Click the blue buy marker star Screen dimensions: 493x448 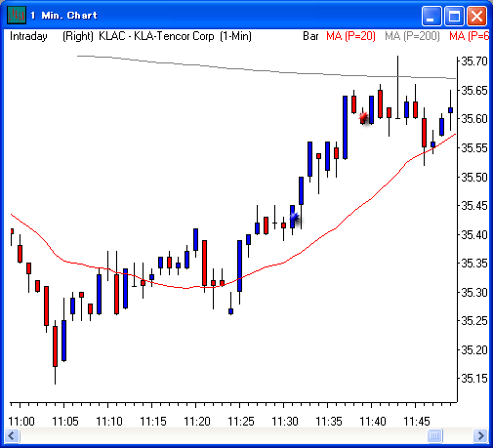pos(294,217)
